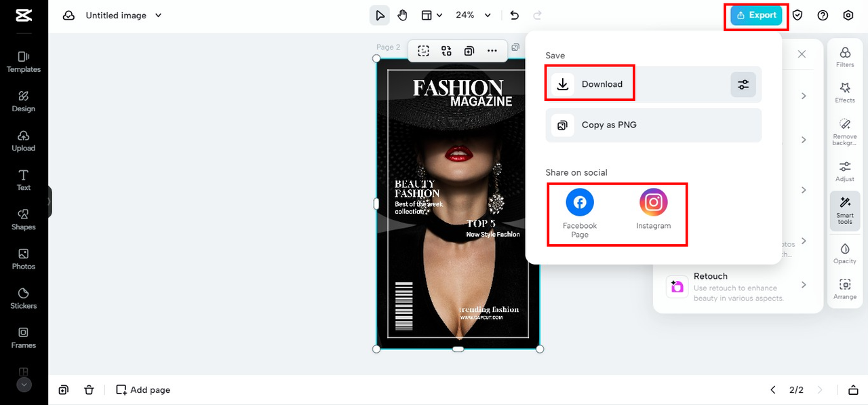Share to Facebook Page
The width and height of the screenshot is (868, 405).
(580, 213)
